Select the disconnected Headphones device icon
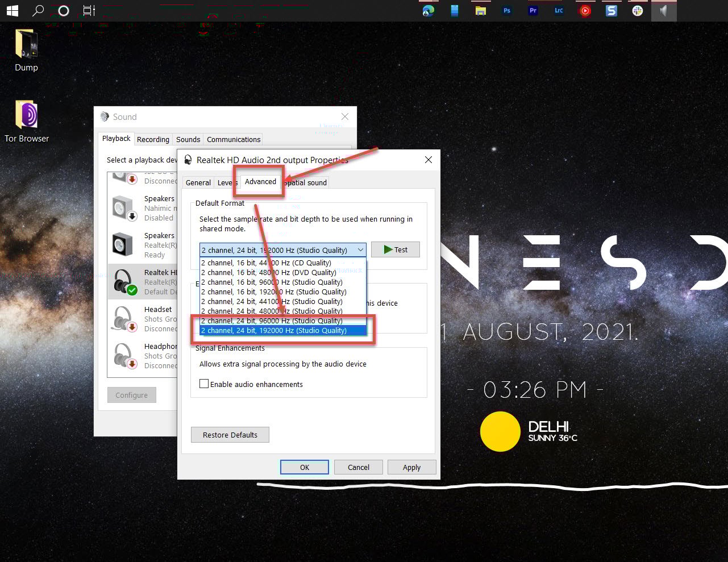The height and width of the screenshot is (562, 728). [123, 356]
